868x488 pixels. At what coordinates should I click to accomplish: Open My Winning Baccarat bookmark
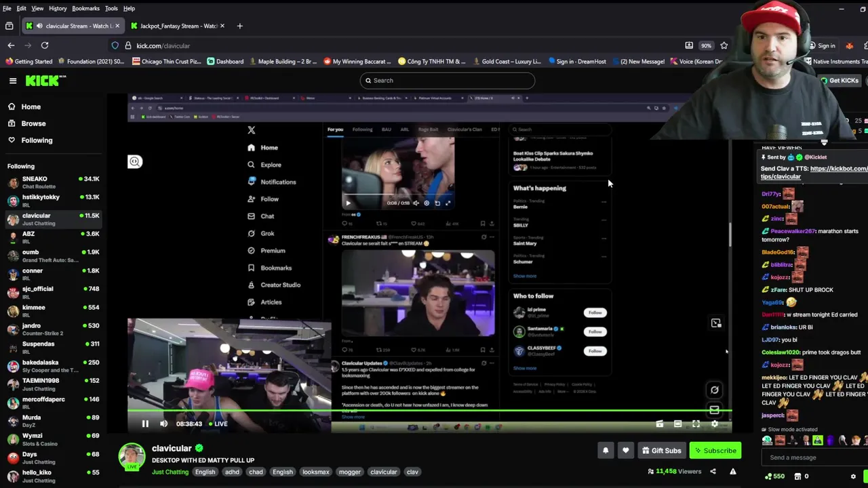click(x=356, y=62)
